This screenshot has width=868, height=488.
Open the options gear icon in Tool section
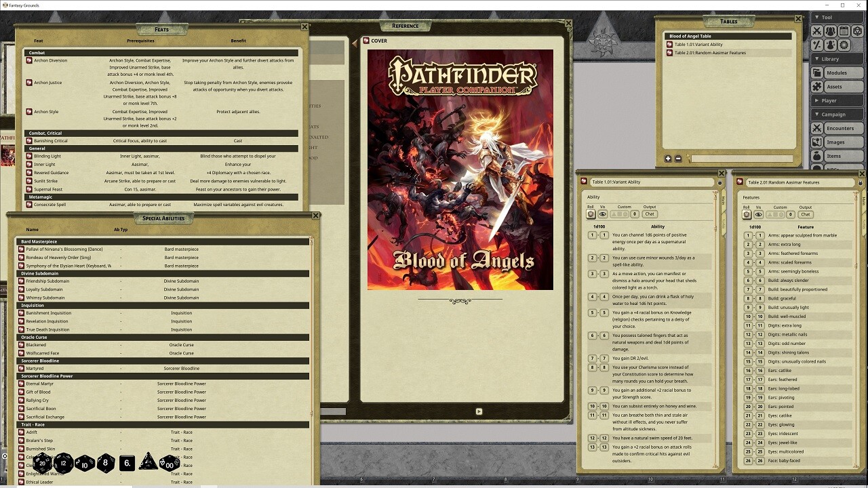coord(844,45)
